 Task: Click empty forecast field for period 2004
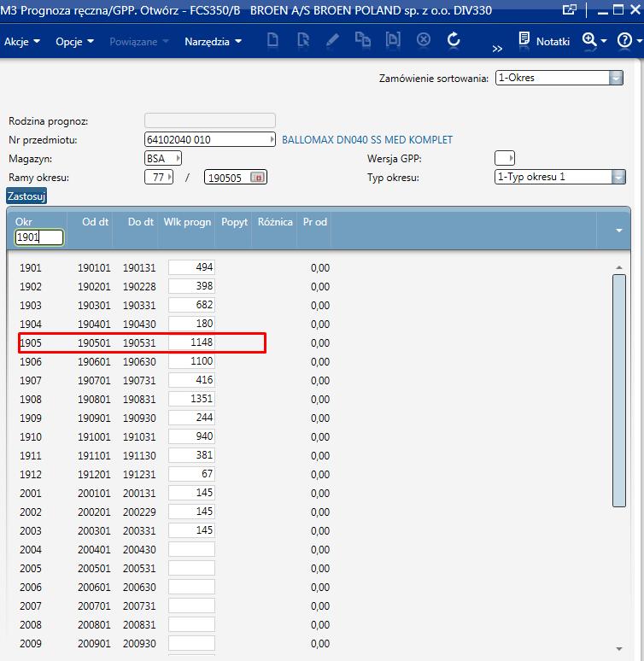[x=191, y=549]
